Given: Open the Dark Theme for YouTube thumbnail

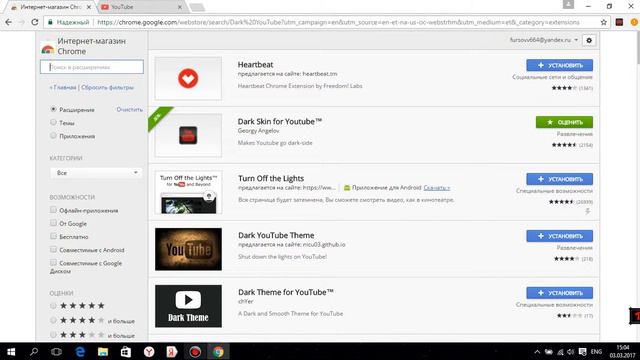Looking at the screenshot, I should pyautogui.click(x=188, y=306).
